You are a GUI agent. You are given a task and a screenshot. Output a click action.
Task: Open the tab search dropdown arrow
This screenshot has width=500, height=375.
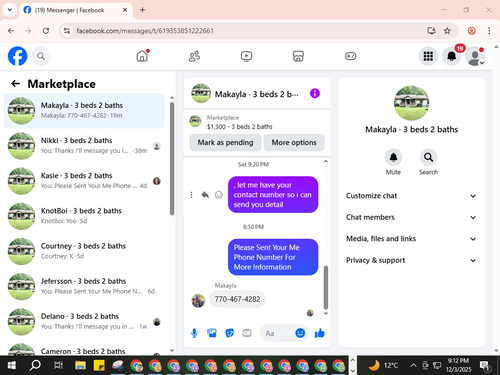tap(10, 10)
